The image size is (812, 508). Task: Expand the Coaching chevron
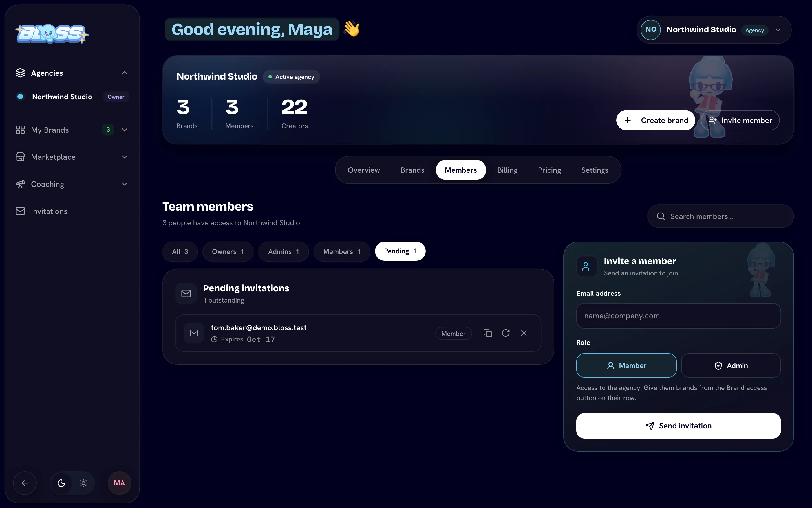(125, 184)
